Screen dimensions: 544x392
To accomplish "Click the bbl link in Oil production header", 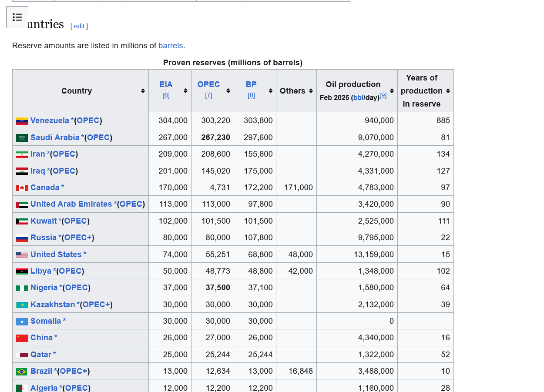I will pyautogui.click(x=358, y=98).
